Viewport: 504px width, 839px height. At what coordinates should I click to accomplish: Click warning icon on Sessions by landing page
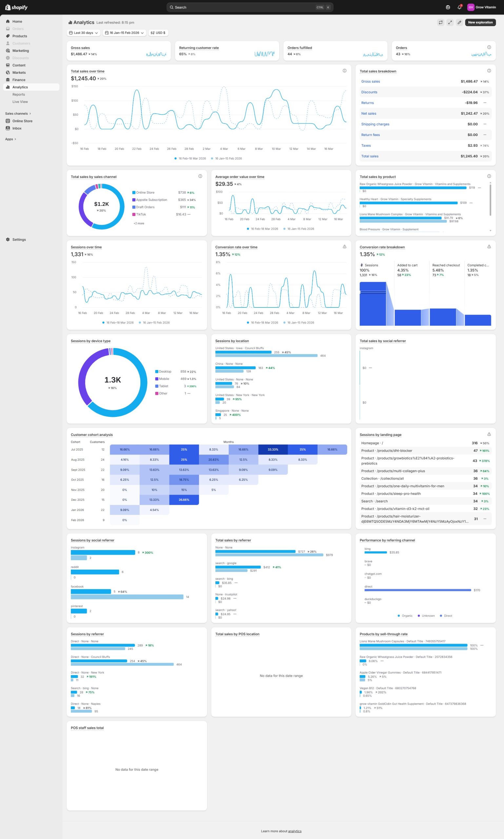[489, 434]
